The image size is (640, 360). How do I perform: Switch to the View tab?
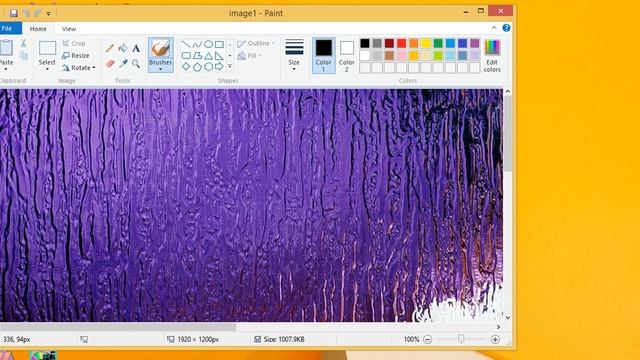tap(69, 29)
